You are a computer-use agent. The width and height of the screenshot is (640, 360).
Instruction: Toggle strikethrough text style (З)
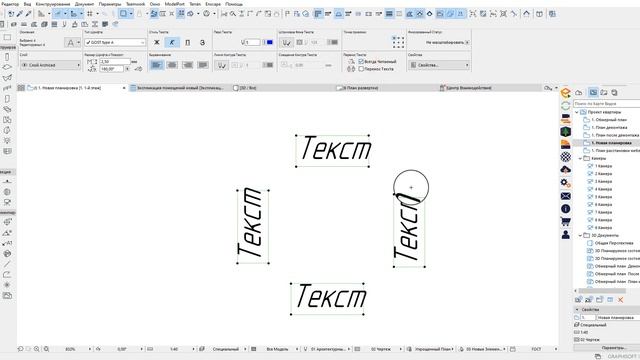click(202, 42)
